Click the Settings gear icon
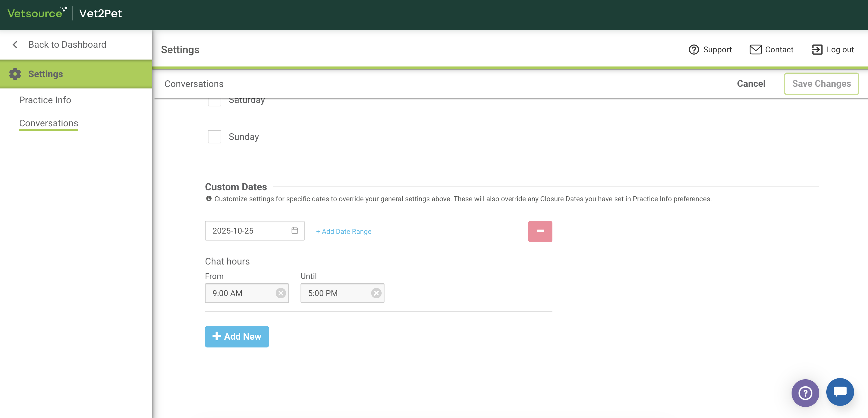 pos(15,74)
